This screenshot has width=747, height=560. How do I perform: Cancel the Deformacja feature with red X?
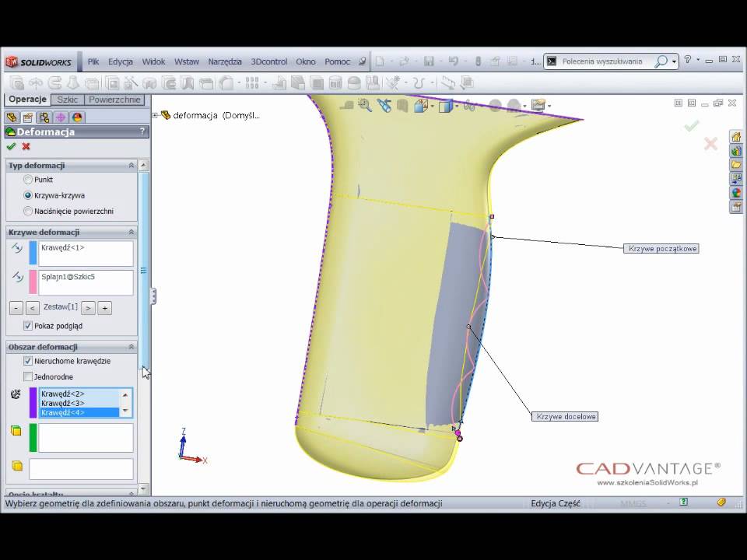tap(26, 147)
